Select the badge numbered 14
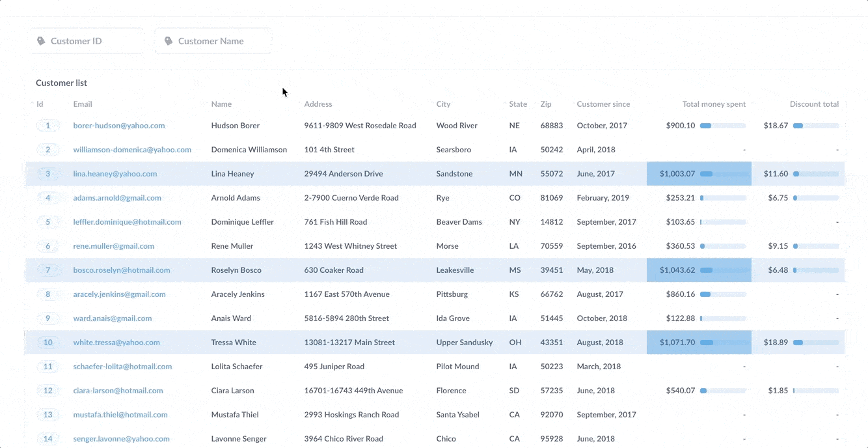 pos(48,438)
